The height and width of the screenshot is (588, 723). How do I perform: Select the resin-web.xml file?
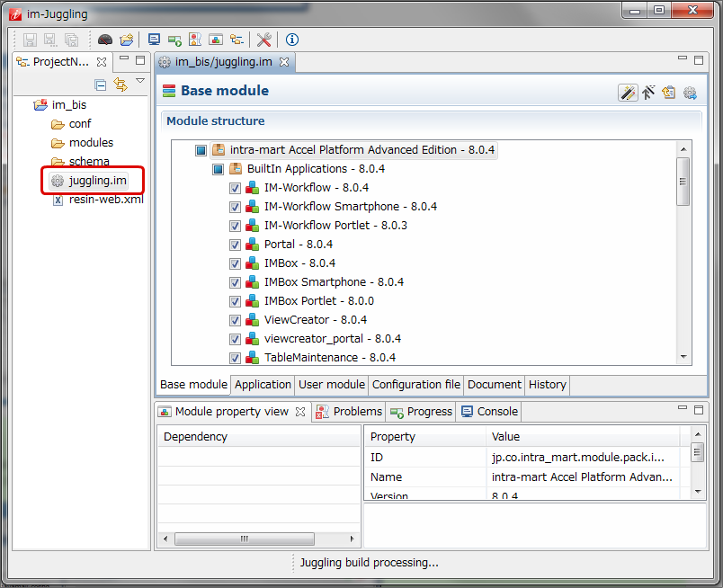tap(106, 200)
